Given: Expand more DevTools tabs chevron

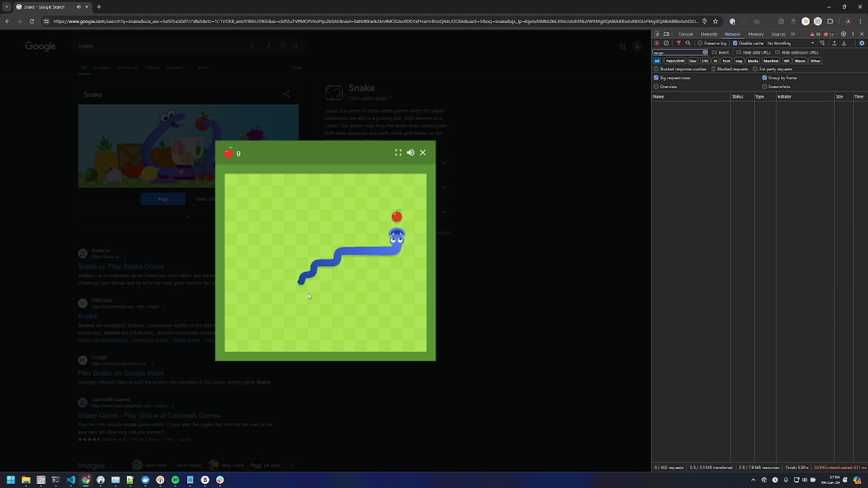Looking at the screenshot, I should [793, 34].
